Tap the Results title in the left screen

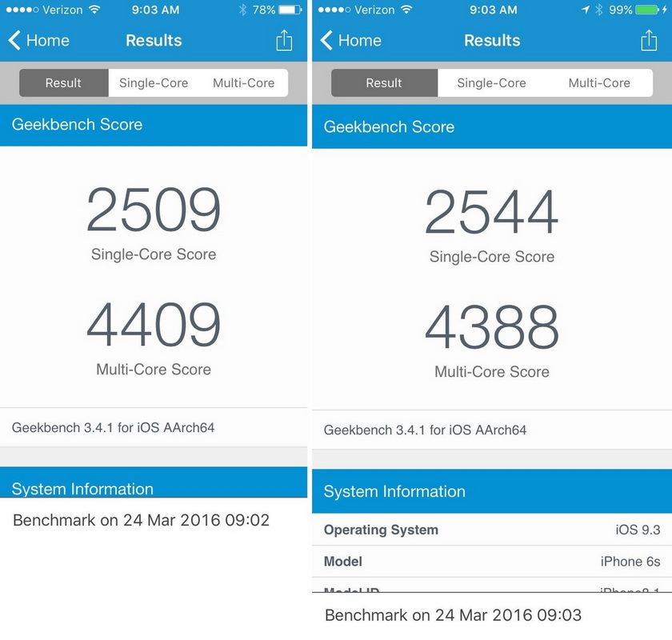154,40
